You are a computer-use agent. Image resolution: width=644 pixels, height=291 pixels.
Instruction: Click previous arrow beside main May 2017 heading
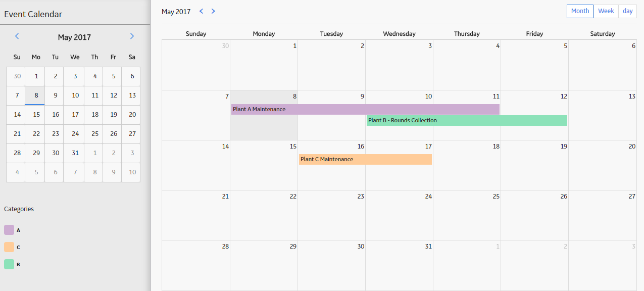pos(202,11)
